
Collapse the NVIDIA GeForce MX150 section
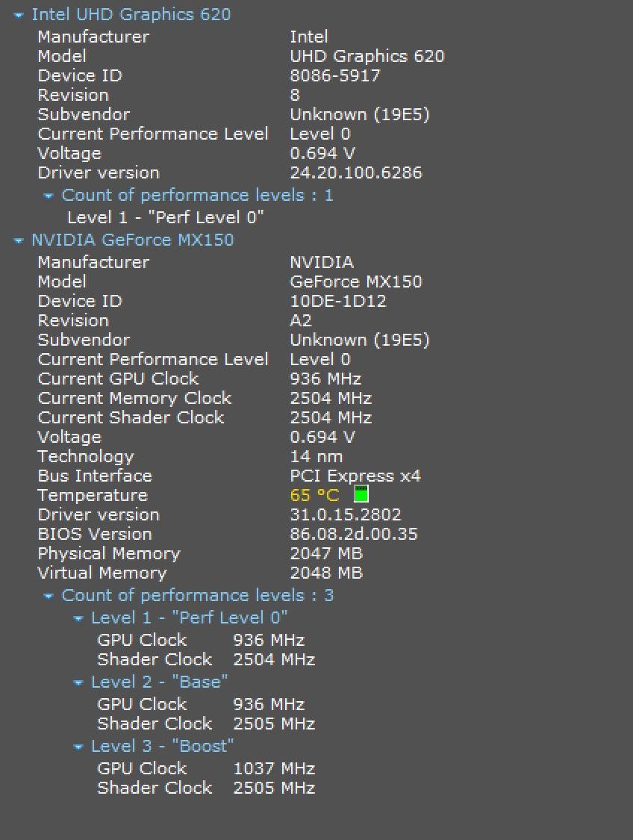coord(19,241)
